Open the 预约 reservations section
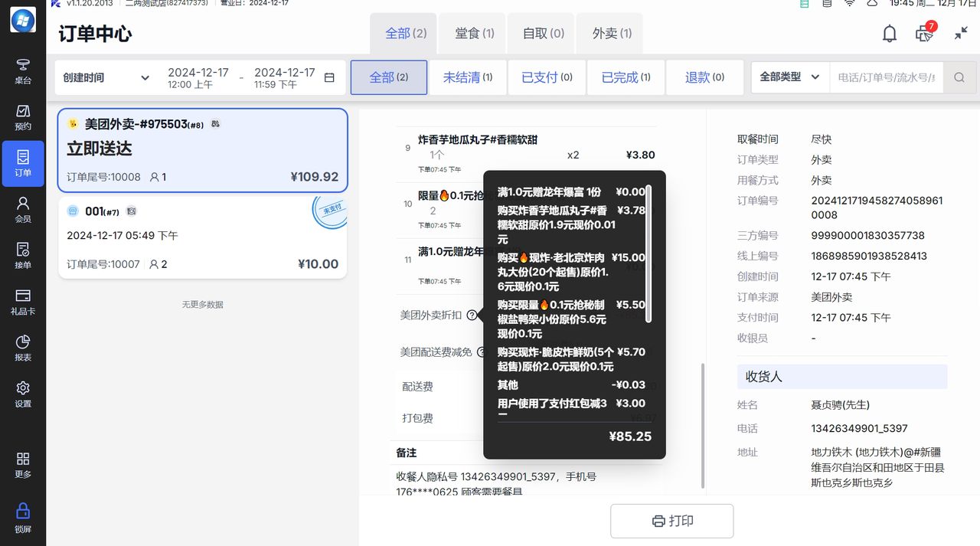The width and height of the screenshot is (980, 546). (23, 117)
